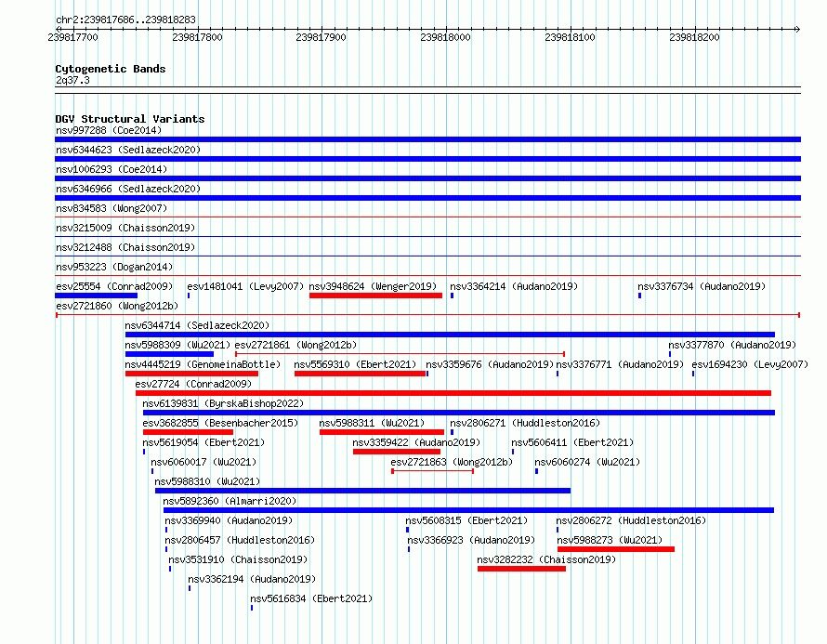This screenshot has height=644, width=827.
Task: Select nsv6139831 (ByrskaBishop2022) label
Action: click(223, 403)
